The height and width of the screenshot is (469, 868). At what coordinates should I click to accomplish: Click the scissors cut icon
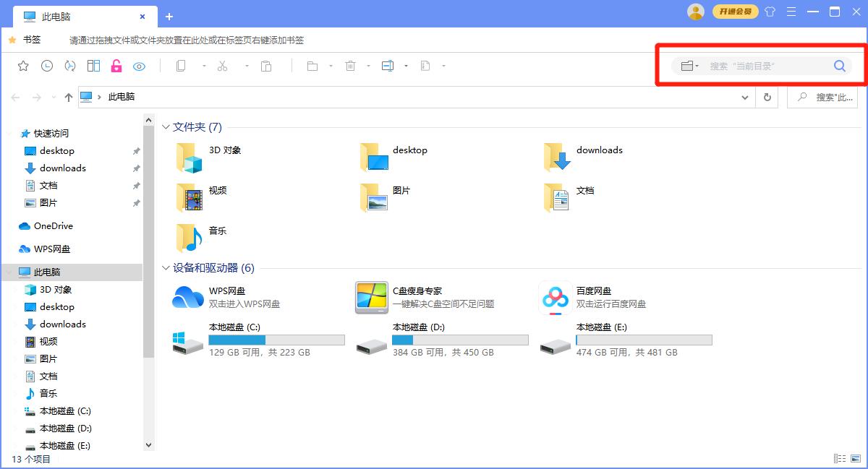click(x=222, y=66)
